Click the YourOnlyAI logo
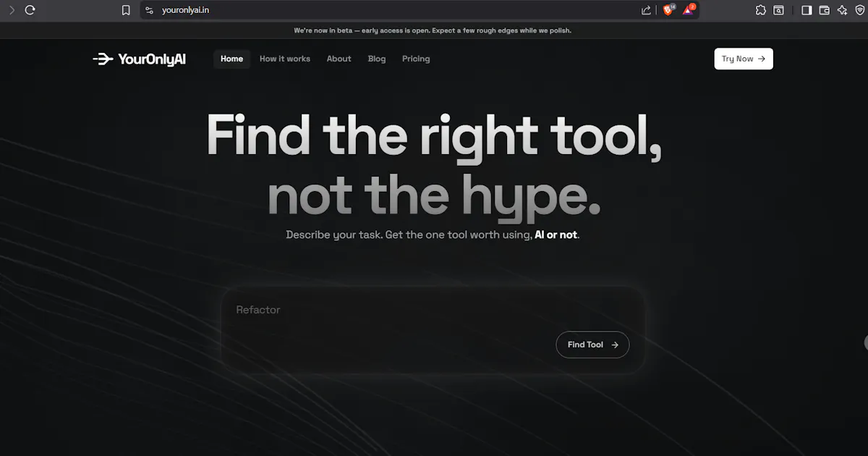Screen dimensions: 868x456 (140, 59)
